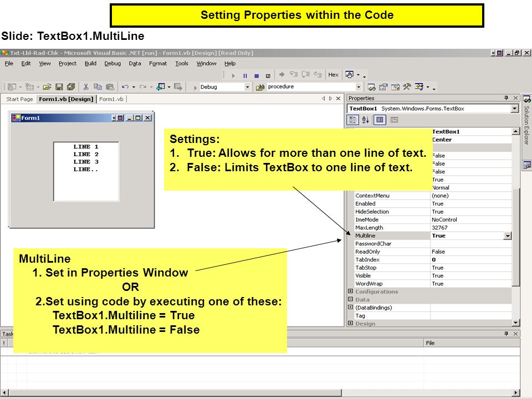Open the procedure find combo box dropdown
Image resolution: width=532 pixels, height=399 pixels.
(x=359, y=87)
